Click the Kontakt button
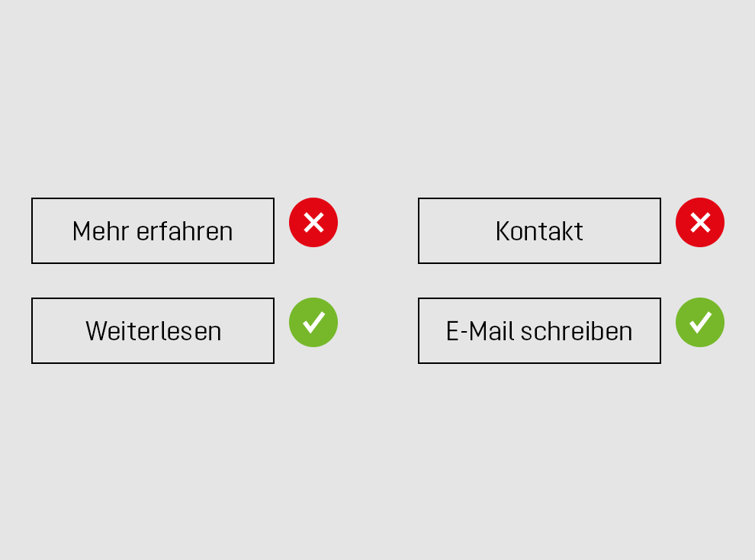Screen dimensions: 755x560 click(x=539, y=231)
